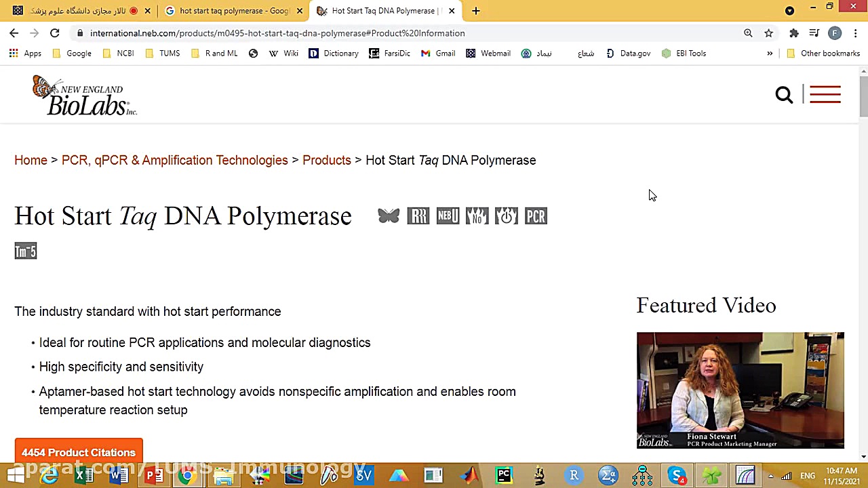Close the Google search tab
868x488 pixels.
299,11
